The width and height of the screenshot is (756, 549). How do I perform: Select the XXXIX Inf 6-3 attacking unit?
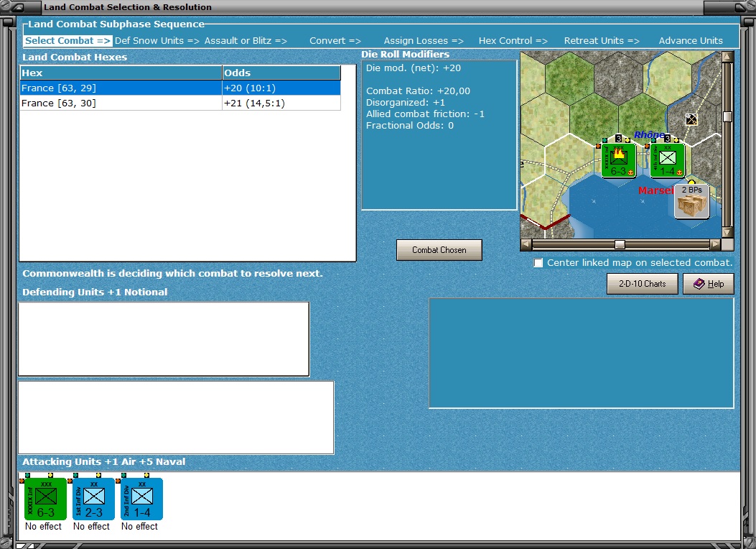tap(45, 499)
